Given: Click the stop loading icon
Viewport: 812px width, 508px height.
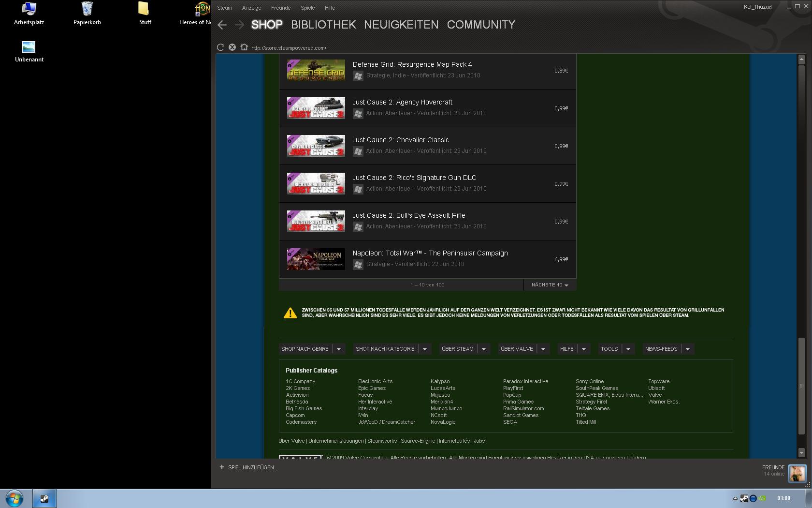Looking at the screenshot, I should tap(232, 47).
